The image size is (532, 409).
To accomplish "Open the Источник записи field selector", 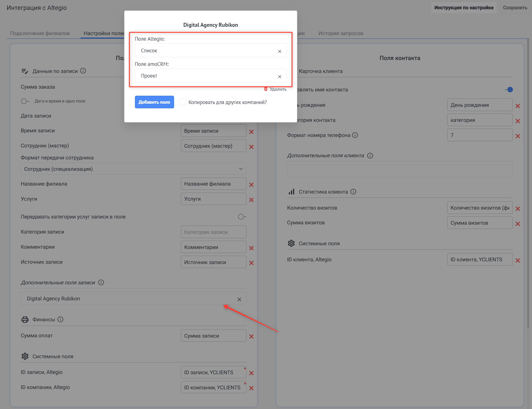I will click(213, 262).
